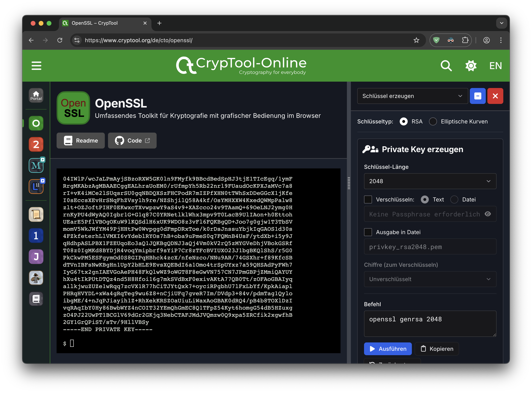Click the Readme button

pyautogui.click(x=81, y=141)
